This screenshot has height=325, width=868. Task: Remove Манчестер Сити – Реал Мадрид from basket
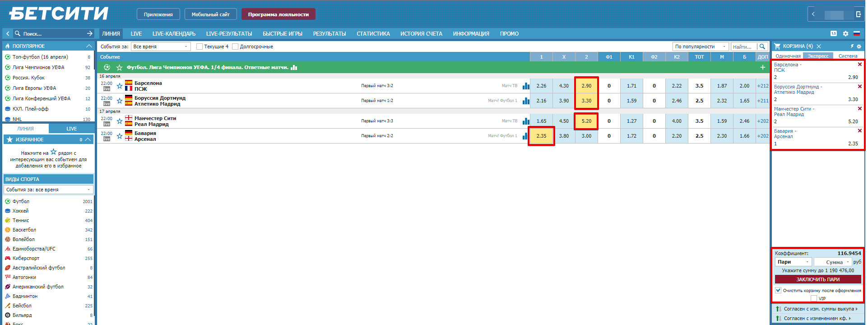(x=859, y=109)
